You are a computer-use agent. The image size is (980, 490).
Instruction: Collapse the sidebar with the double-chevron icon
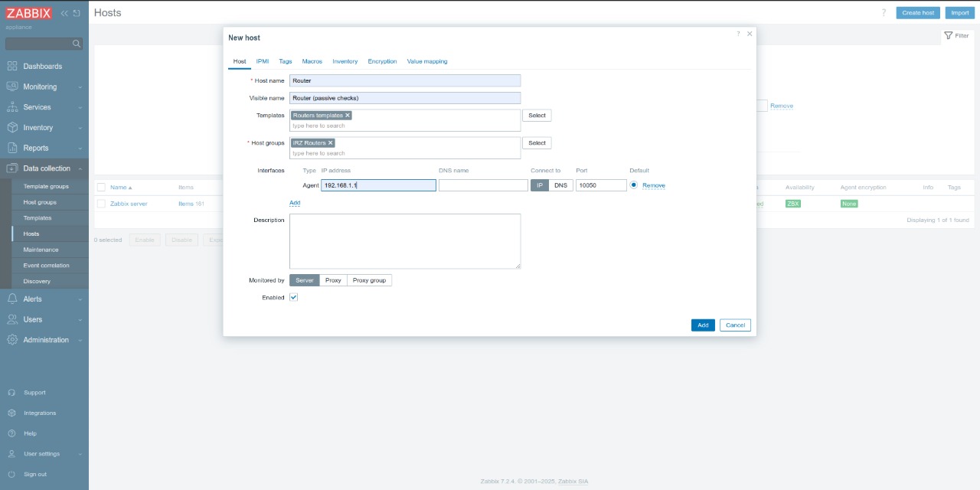pos(64,12)
